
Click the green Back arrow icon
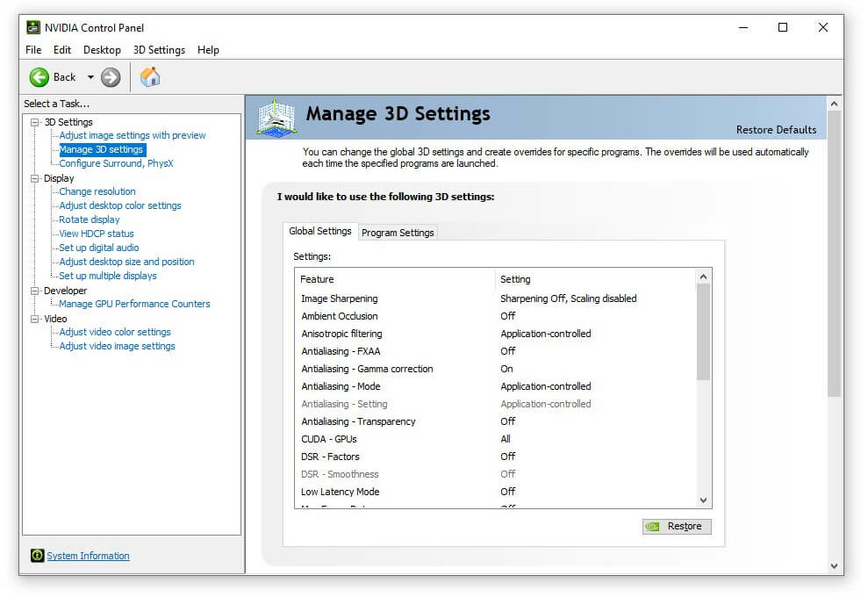(x=39, y=77)
